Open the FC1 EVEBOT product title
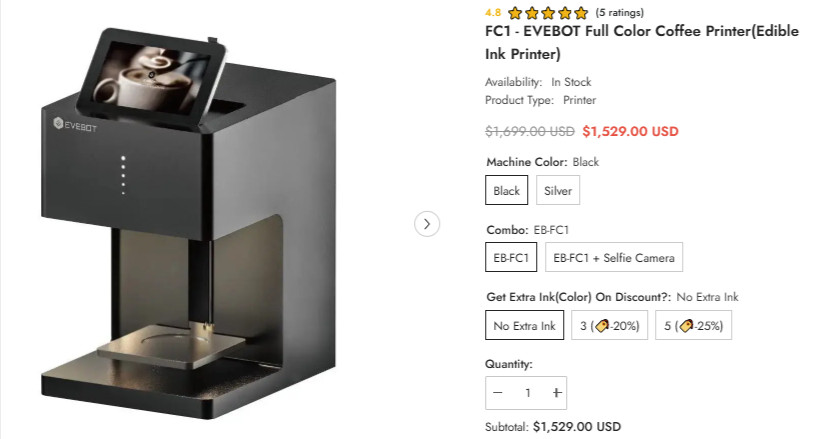The width and height of the screenshot is (839, 439). 642,42
